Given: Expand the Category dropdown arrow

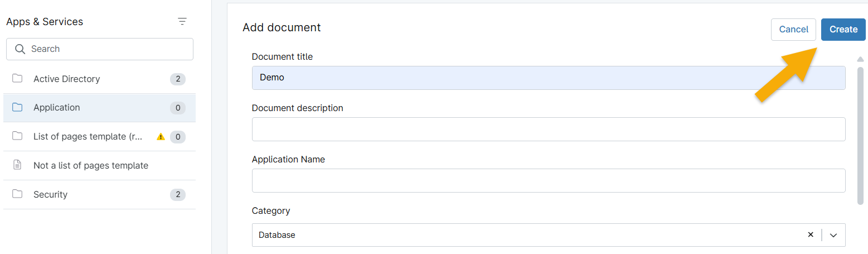Looking at the screenshot, I should [833, 235].
